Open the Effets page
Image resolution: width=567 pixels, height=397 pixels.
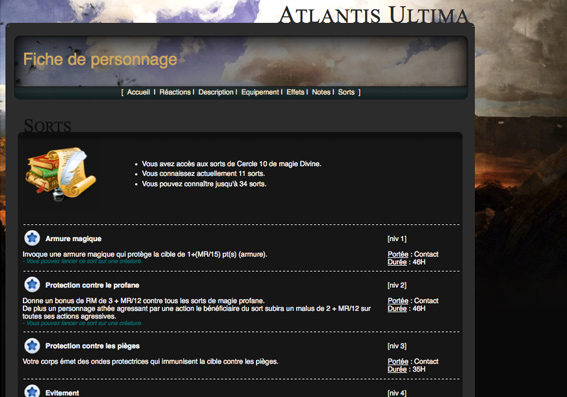(x=295, y=92)
